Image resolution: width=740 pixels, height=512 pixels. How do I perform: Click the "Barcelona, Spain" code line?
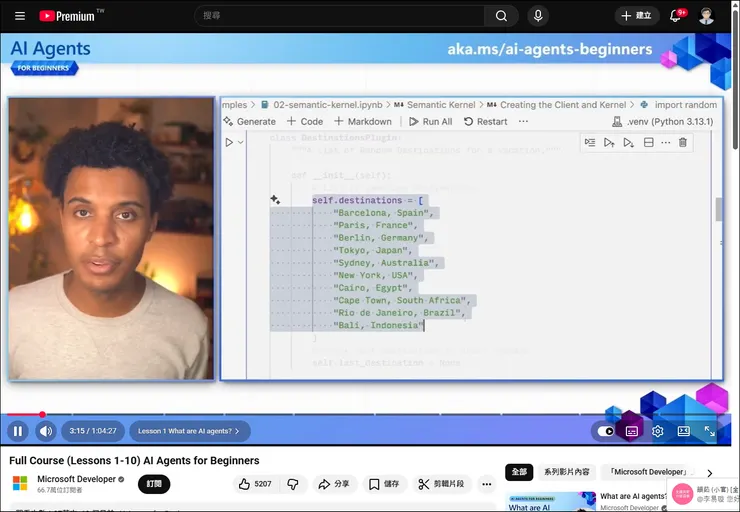coord(383,213)
